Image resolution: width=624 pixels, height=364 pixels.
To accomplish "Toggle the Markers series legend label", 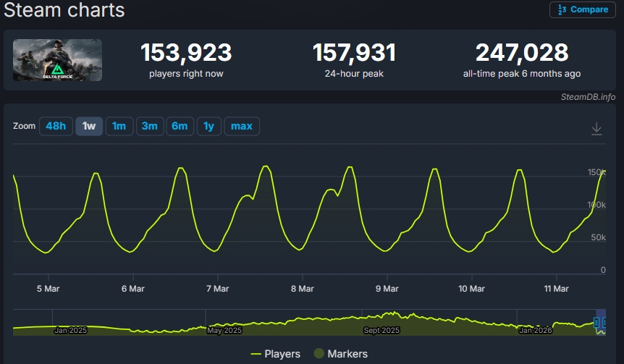I will click(348, 354).
